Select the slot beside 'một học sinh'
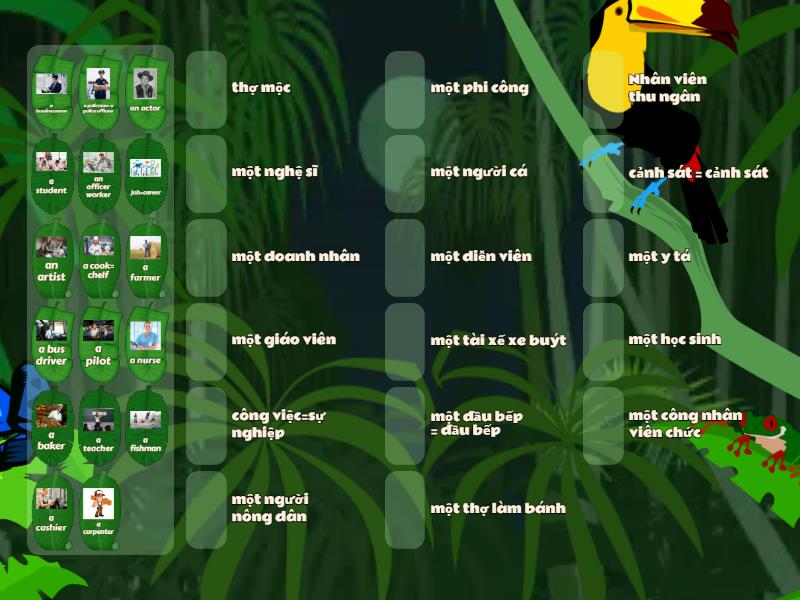800x600 pixels. click(604, 342)
